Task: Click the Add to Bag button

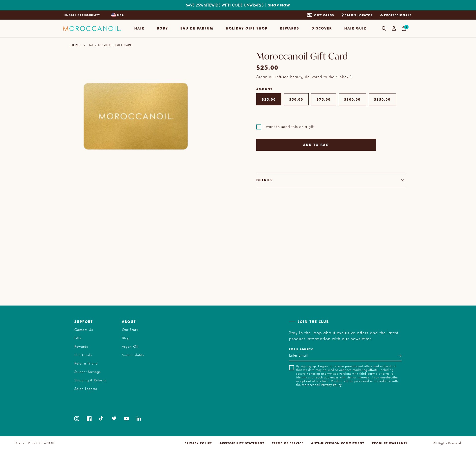Action: [x=316, y=145]
